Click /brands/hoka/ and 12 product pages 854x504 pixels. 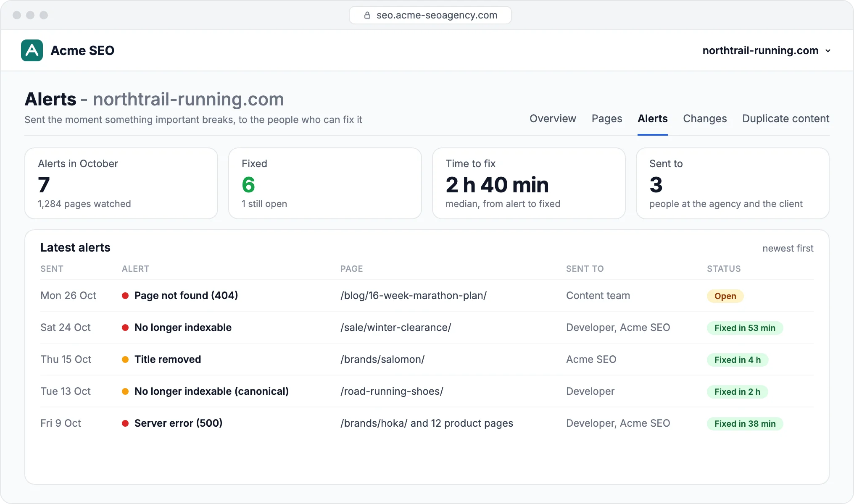click(x=427, y=423)
